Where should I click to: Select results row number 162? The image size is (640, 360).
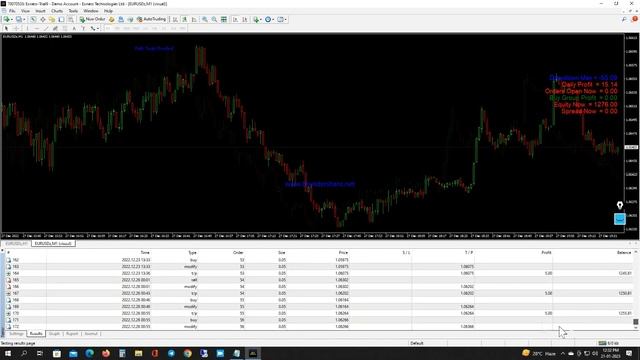point(318,260)
